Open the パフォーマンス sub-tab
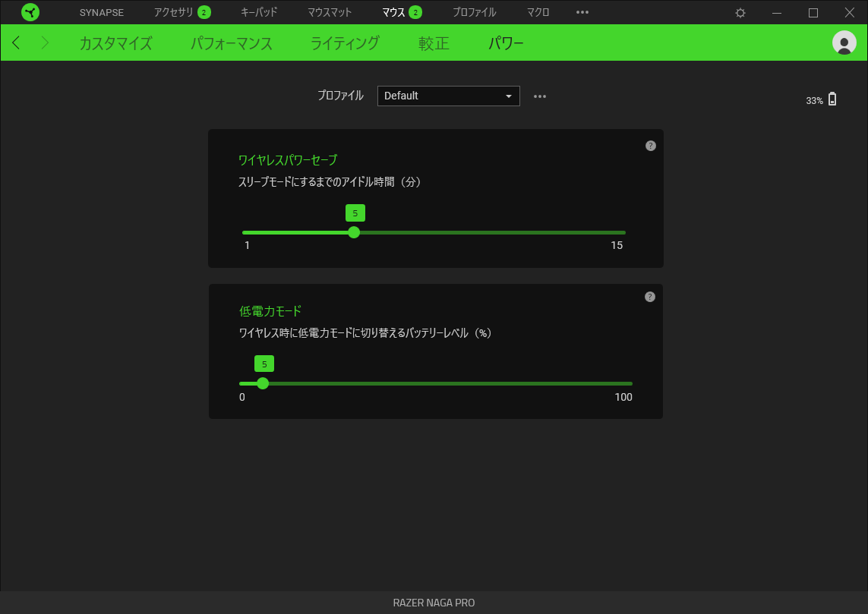868x614 pixels. point(232,43)
